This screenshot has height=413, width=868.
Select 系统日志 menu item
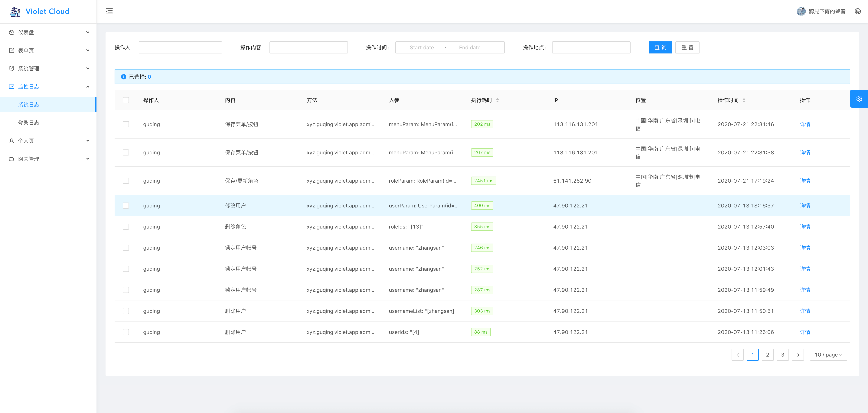(x=29, y=105)
